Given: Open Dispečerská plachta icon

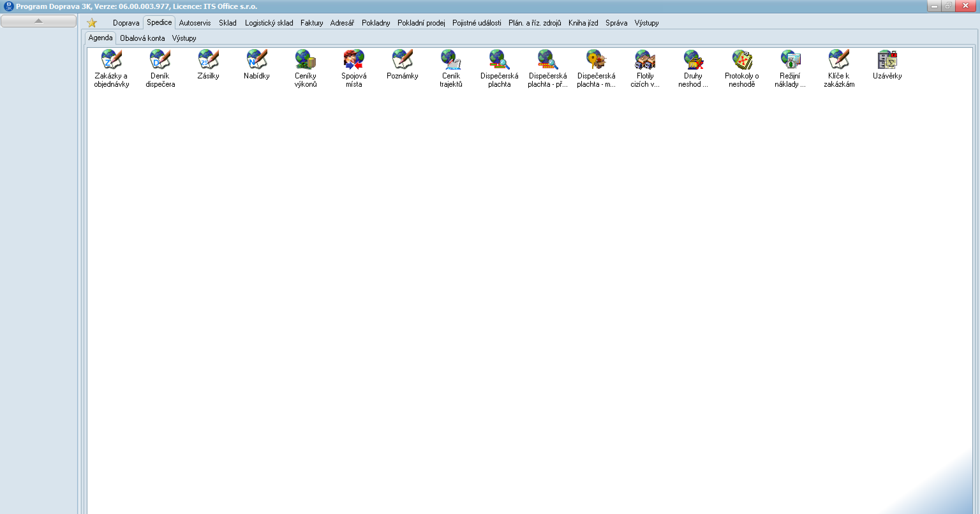Looking at the screenshot, I should [499, 69].
